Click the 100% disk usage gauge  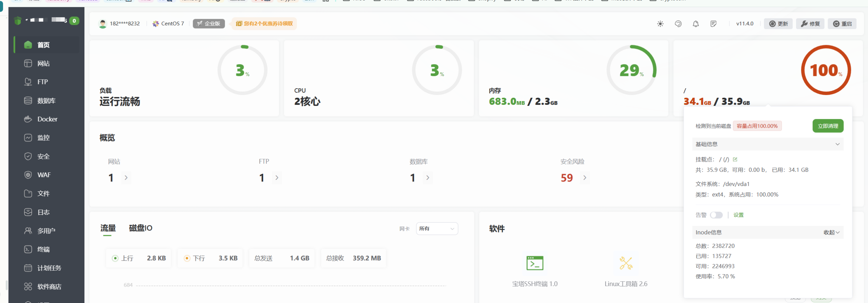pyautogui.click(x=826, y=70)
